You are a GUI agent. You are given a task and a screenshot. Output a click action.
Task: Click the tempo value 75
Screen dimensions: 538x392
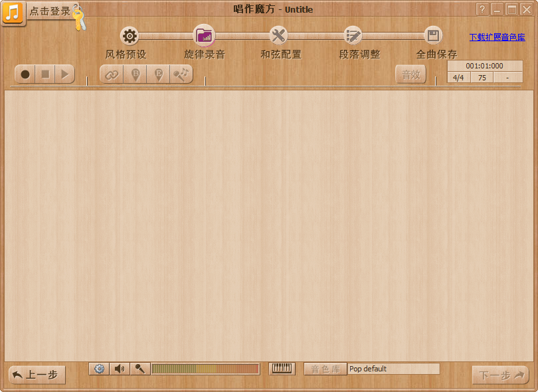[x=482, y=78]
